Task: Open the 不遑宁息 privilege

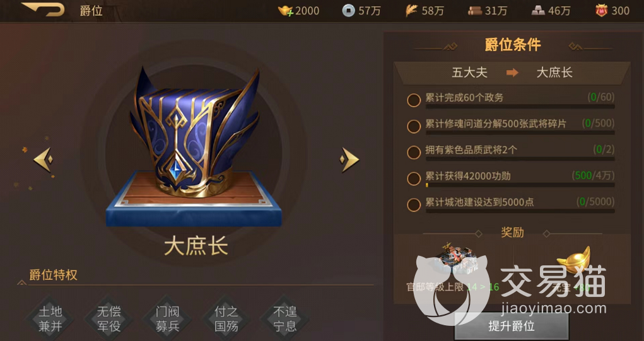Action: click(x=284, y=319)
